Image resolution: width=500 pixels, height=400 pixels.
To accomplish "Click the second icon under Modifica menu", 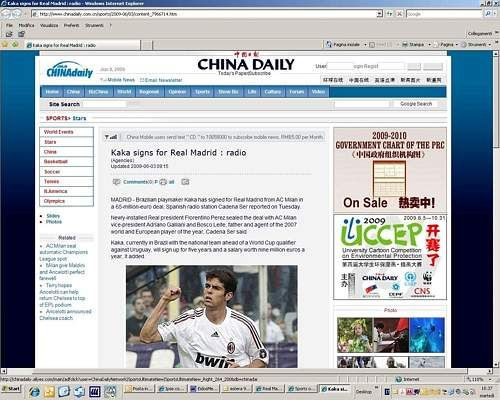I will (x=21, y=34).
